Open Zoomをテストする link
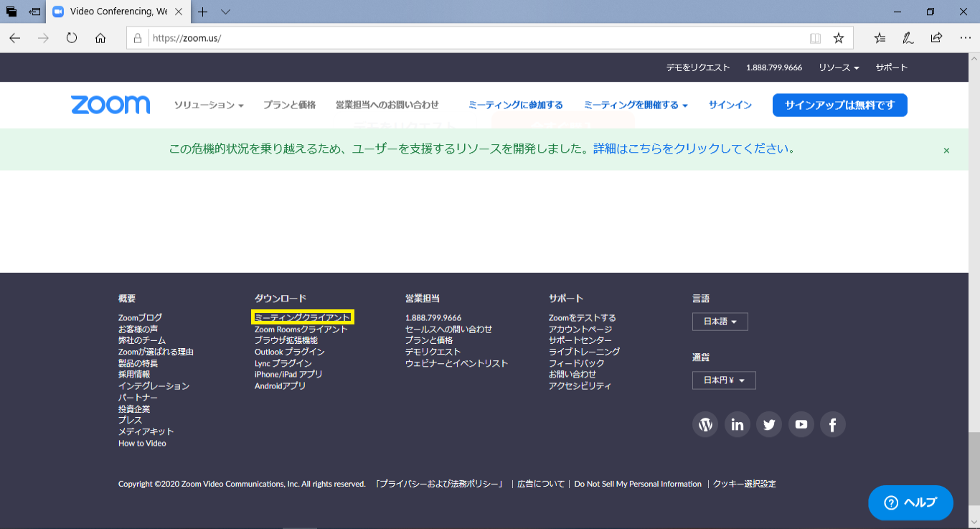980x529 pixels. 583,317
